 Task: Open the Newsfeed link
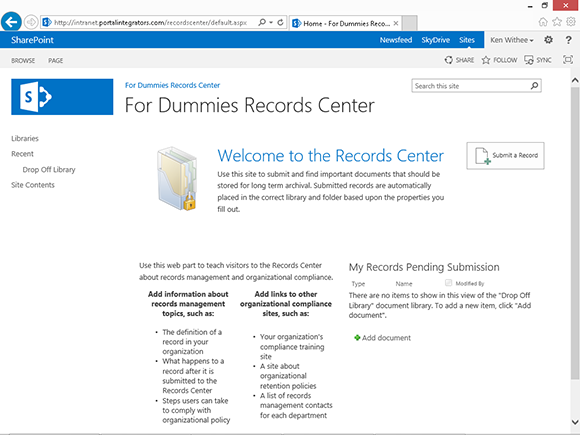coord(395,40)
